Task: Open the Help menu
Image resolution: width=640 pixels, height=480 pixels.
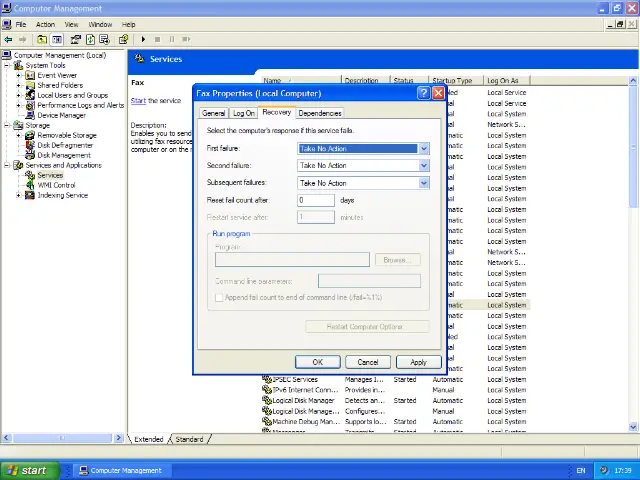Action: (129, 24)
